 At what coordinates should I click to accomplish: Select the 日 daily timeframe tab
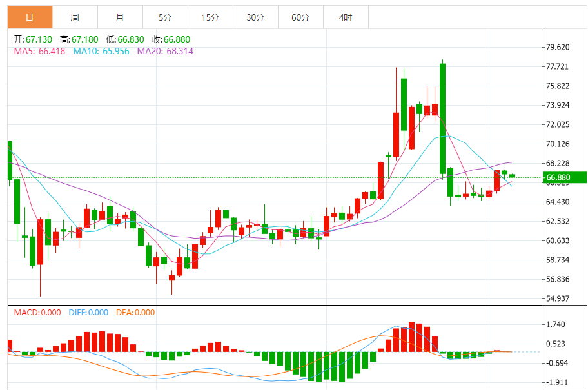tap(30, 17)
